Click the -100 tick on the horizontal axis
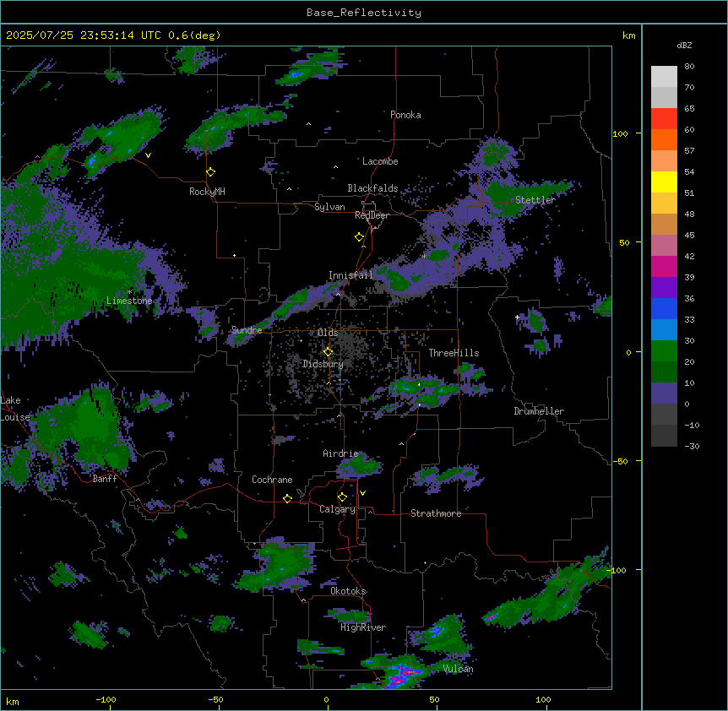728x711 pixels. coord(106,700)
